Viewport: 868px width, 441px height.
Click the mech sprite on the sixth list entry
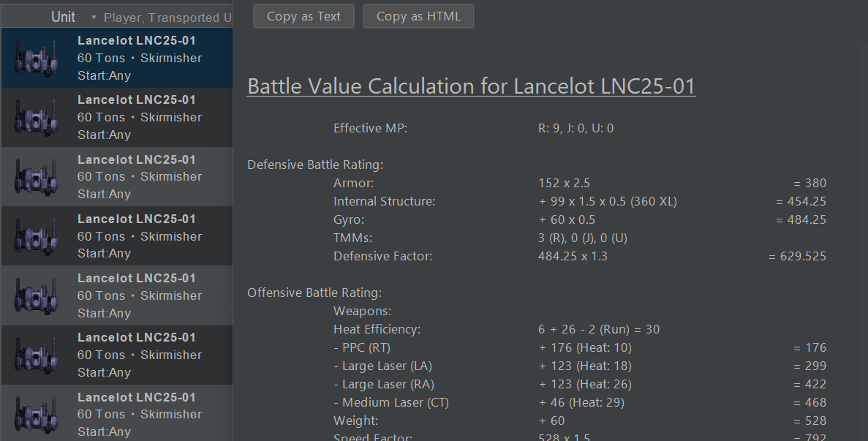35,354
